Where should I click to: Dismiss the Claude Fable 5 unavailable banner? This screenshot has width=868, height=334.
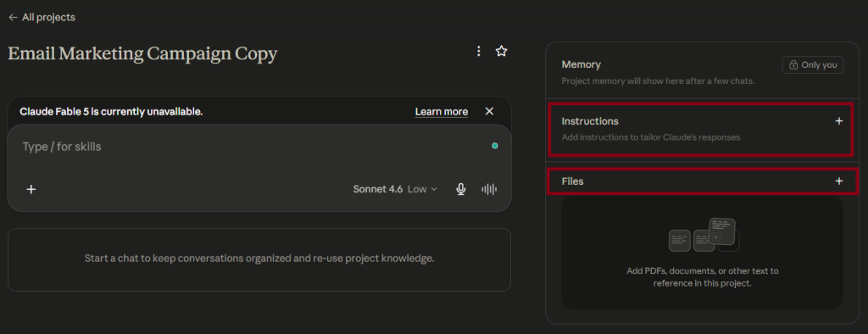489,111
